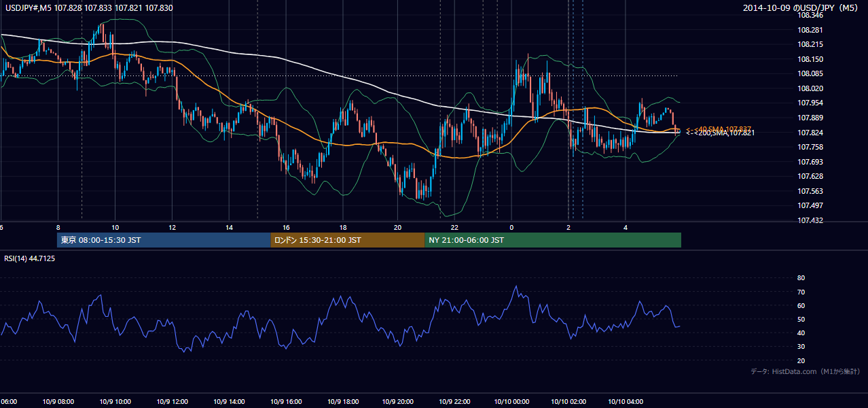The height and width of the screenshot is (408, 868).
Task: Click hour label 18 below the price chart
Action: pyautogui.click(x=343, y=227)
